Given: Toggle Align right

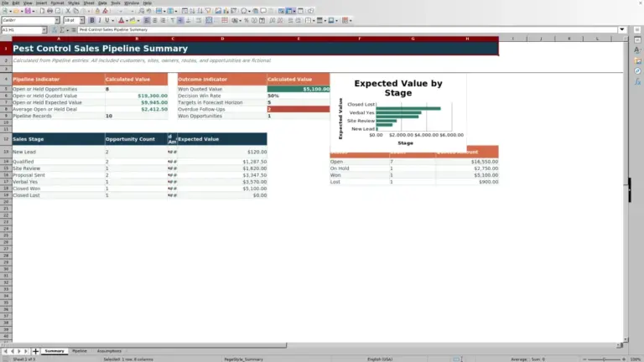Looking at the screenshot, I should pyautogui.click(x=163, y=20).
